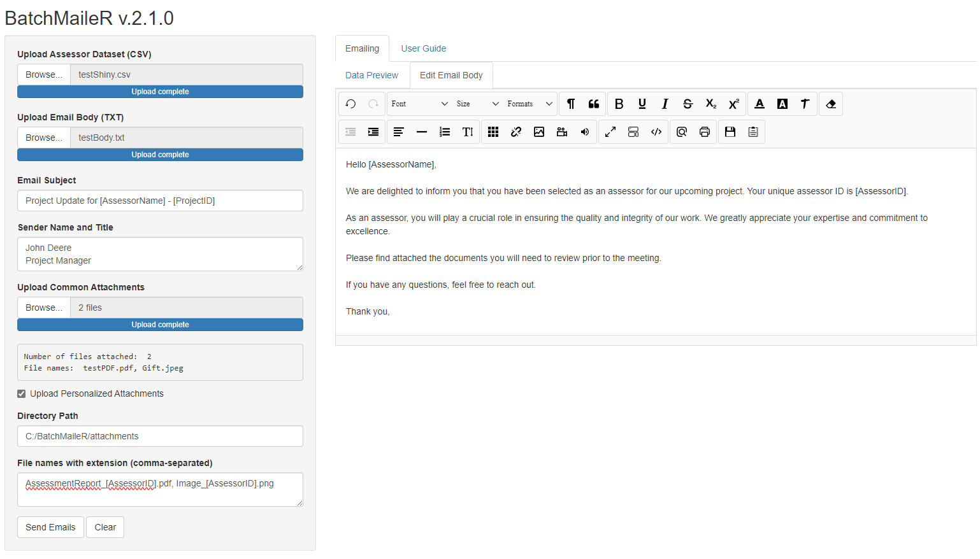980x559 pixels.
Task: Click Browse for the Assessor Dataset CSV
Action: click(x=44, y=74)
